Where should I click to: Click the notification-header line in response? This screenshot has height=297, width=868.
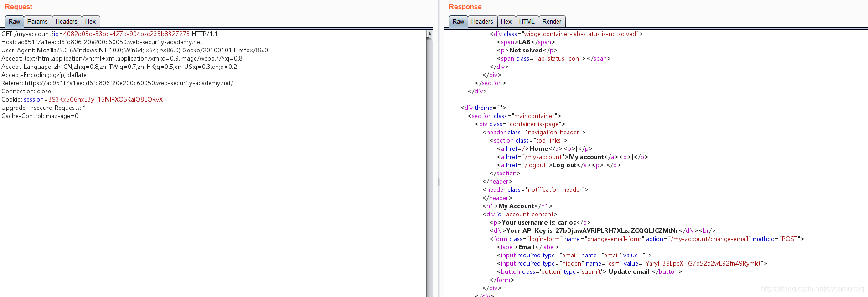(x=535, y=190)
